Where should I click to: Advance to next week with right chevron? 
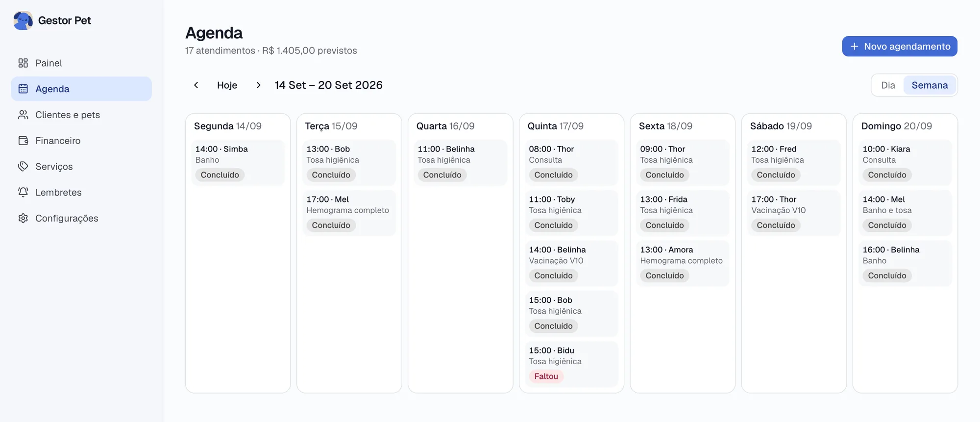258,85
